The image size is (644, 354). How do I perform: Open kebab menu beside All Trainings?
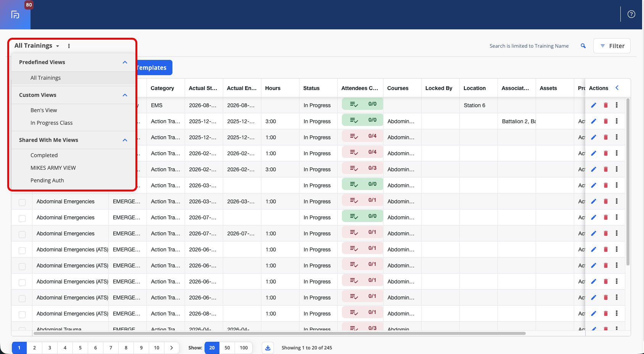point(69,46)
